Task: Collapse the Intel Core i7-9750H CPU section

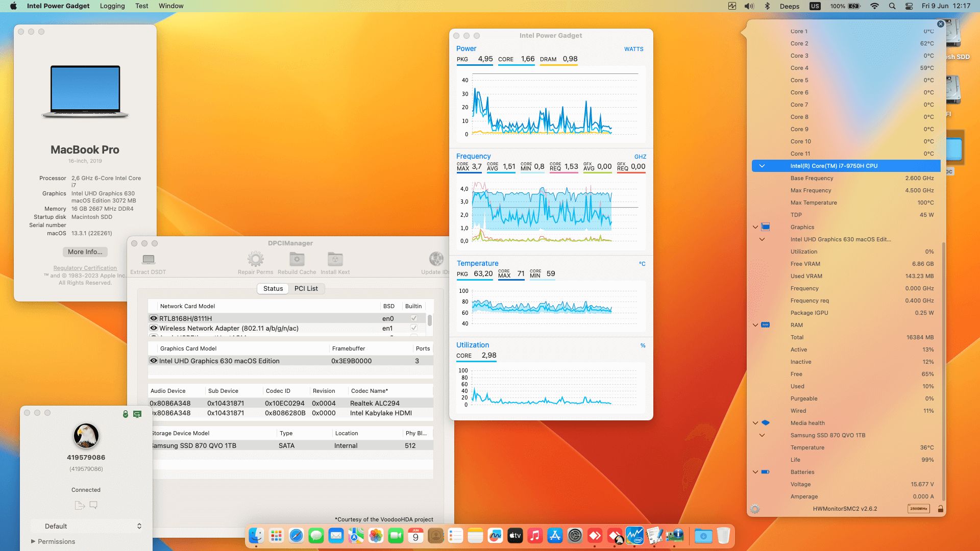Action: point(762,166)
